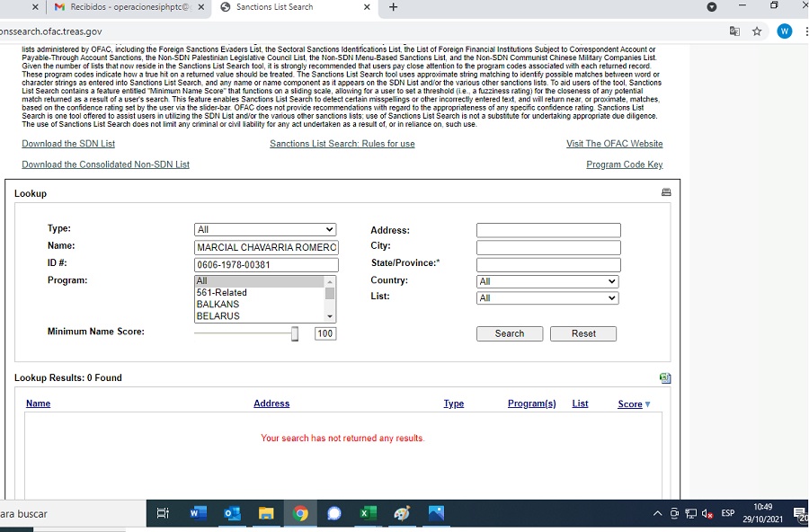Click the Minimum Name Score slider handle
Viewport: 809px width, 532px height.
(x=294, y=333)
